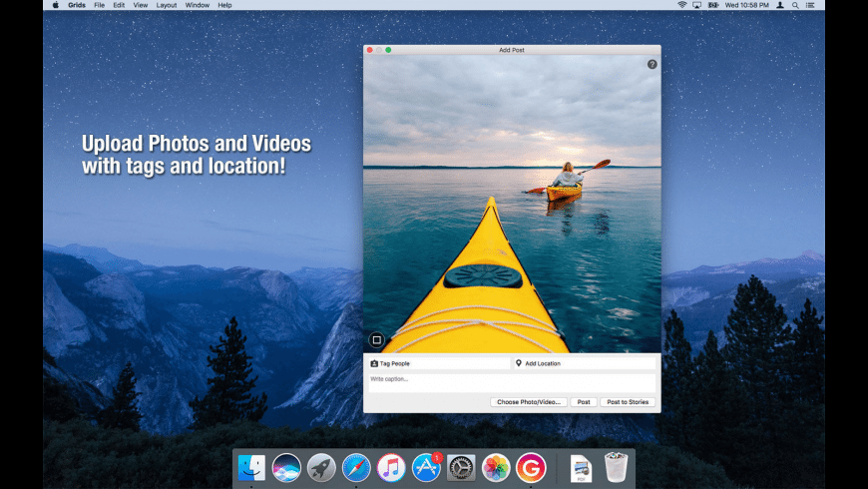Click the Add Location pin icon
Image resolution: width=868 pixels, height=489 pixels.
[519, 363]
